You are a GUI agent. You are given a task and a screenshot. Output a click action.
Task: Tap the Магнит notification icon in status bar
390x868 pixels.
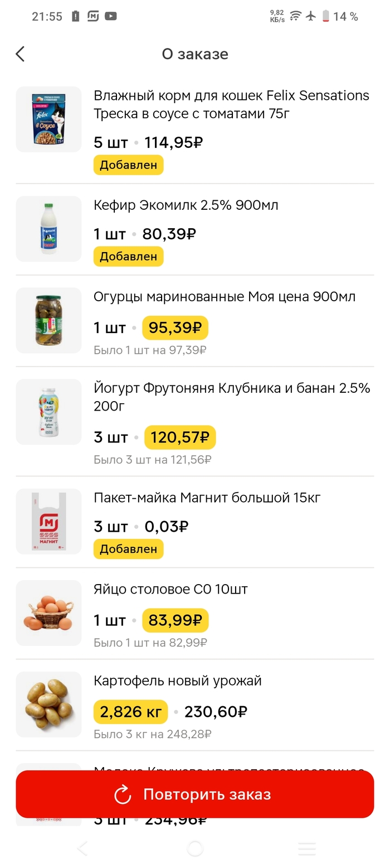click(93, 17)
